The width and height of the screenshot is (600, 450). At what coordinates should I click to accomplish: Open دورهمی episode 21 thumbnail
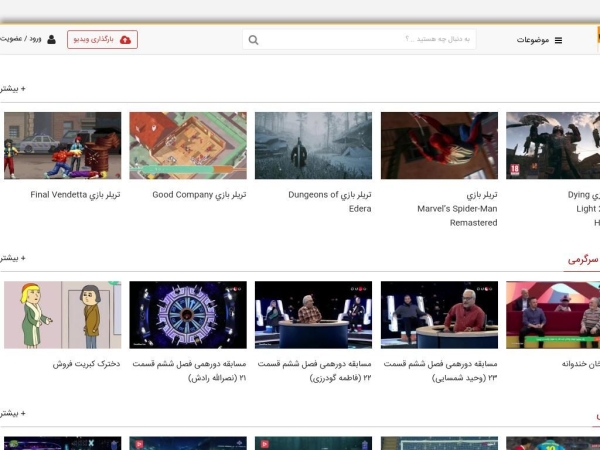click(x=188, y=315)
